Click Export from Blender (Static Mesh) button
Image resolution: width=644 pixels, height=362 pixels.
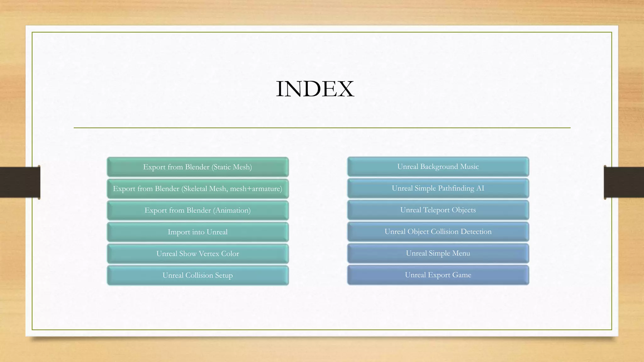pyautogui.click(x=197, y=167)
